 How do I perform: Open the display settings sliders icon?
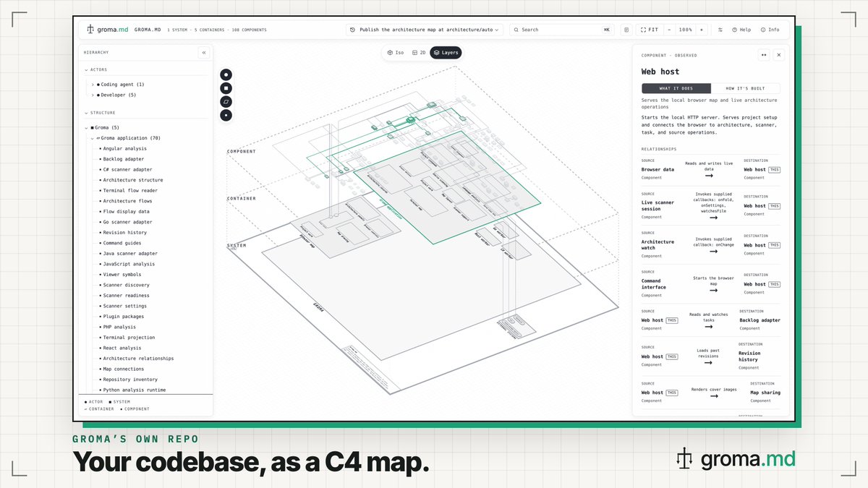(720, 30)
